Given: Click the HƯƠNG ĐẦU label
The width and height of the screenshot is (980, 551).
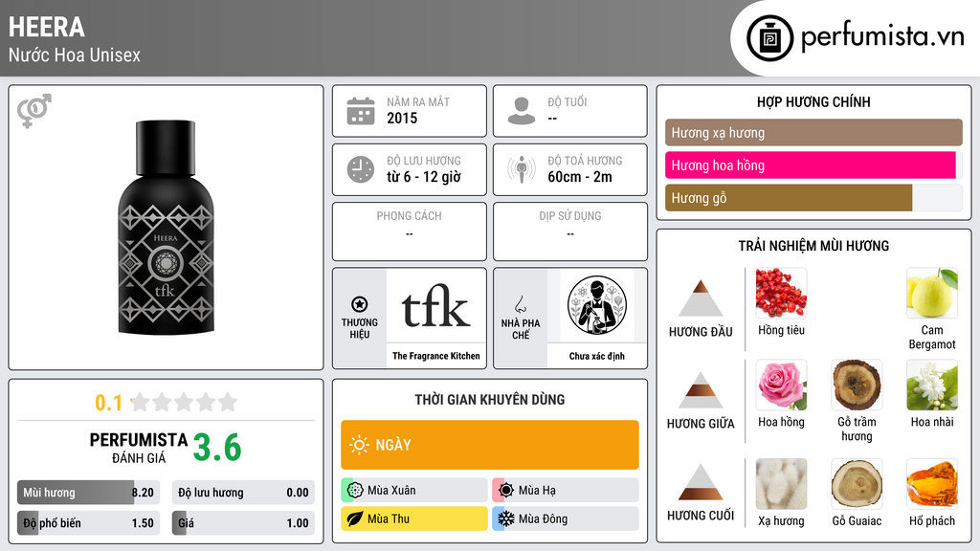Looking at the screenshot, I should 701,332.
